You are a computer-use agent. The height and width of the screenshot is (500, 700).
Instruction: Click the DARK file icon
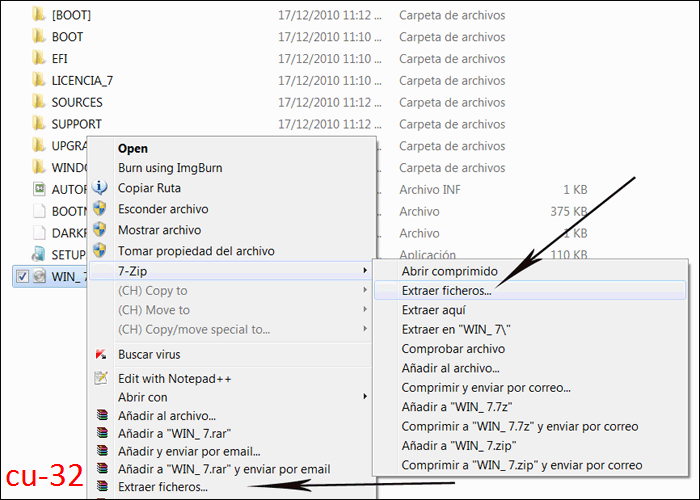tap(39, 233)
